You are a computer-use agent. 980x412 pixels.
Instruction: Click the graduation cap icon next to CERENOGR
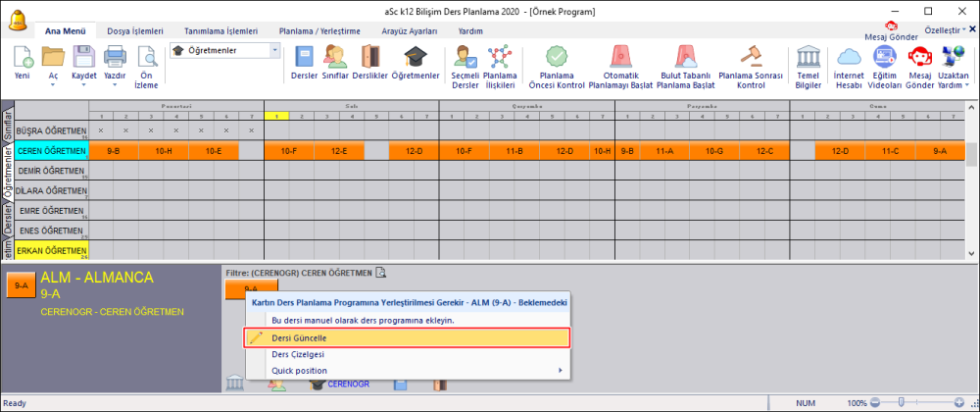tap(318, 383)
